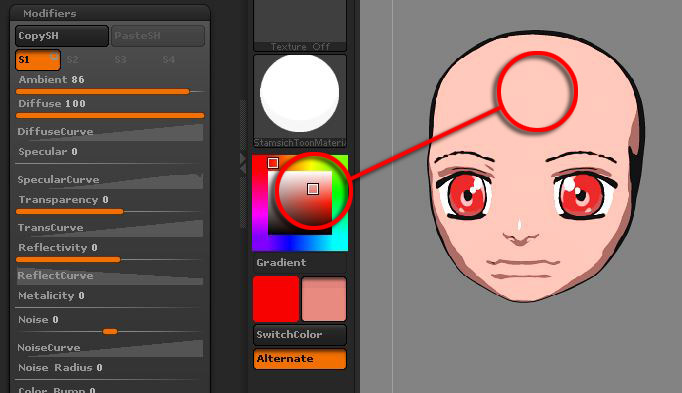Toggle the Gradient button
This screenshot has width=682, height=393.
tap(300, 263)
